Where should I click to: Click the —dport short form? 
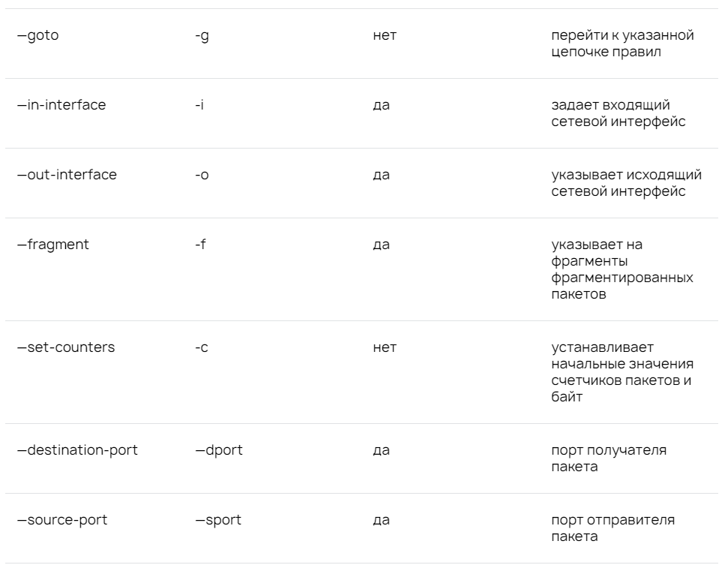pos(219,450)
